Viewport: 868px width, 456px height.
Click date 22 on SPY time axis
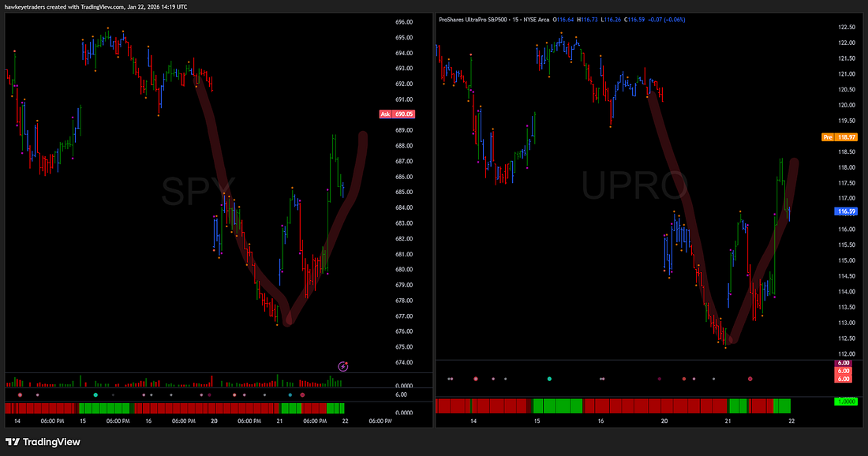click(x=346, y=421)
